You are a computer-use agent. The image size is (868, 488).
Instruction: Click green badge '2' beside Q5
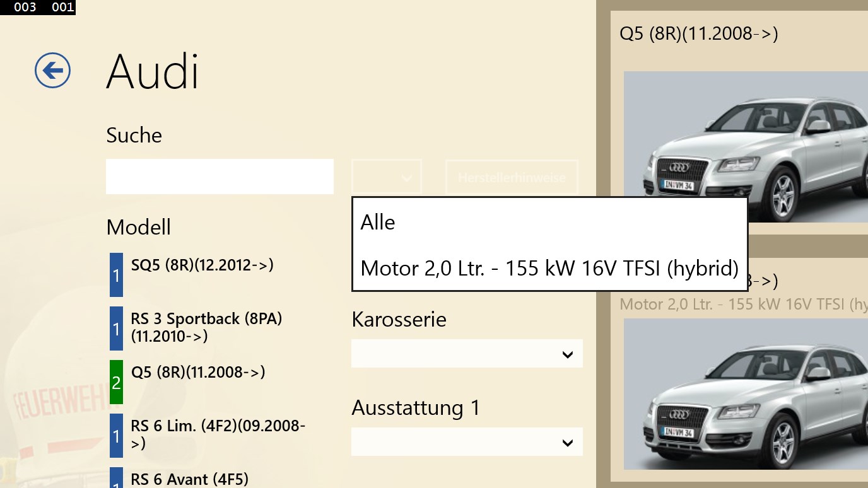click(x=116, y=382)
